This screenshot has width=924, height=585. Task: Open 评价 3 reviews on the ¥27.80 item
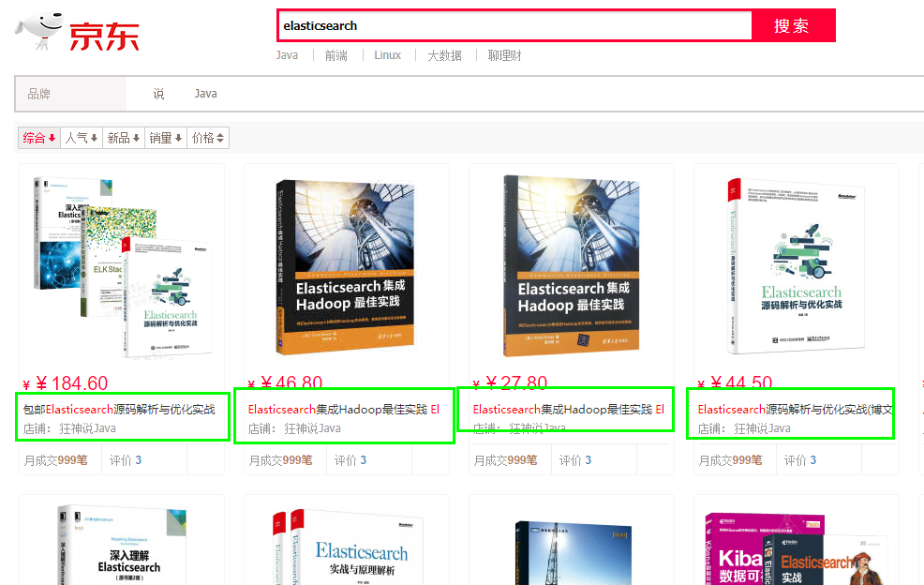575,460
